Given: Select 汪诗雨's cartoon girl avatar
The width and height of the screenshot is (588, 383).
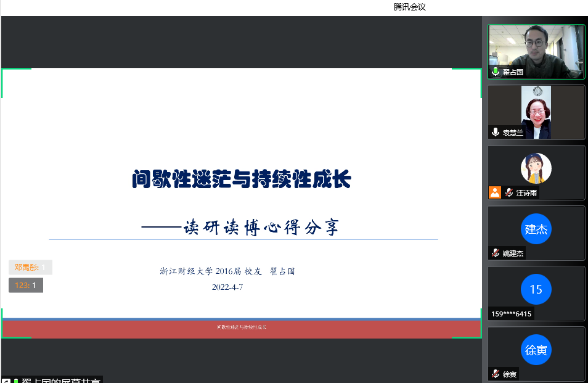Looking at the screenshot, I should point(536,168).
